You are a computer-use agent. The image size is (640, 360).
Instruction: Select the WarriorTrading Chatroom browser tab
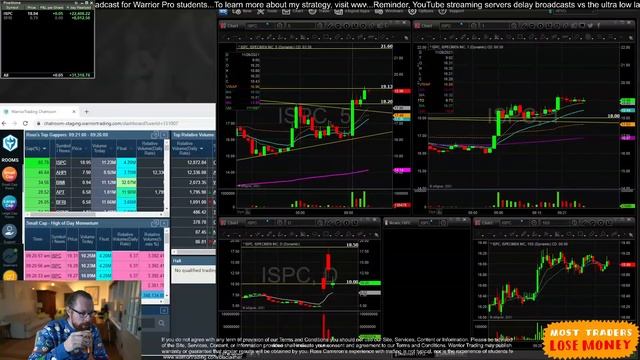[39, 111]
